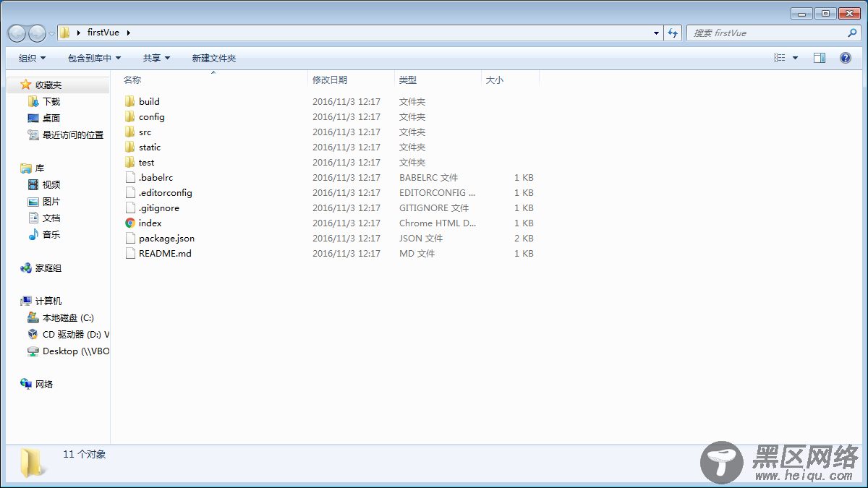Open the 包含到库中 menu
This screenshot has height=488, width=868.
tap(94, 58)
